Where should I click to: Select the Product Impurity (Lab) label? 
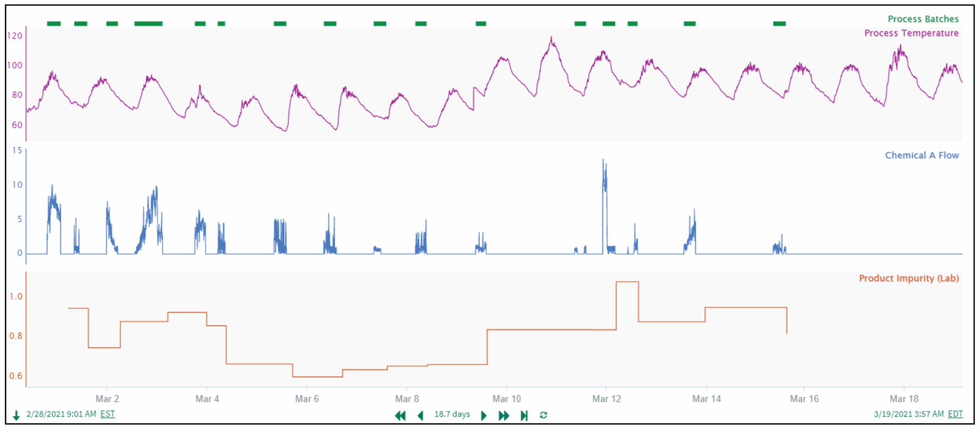coord(909,278)
